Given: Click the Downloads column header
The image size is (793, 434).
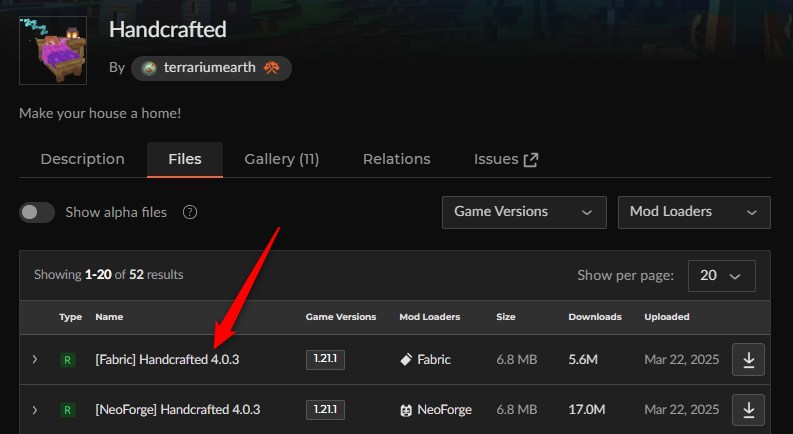Looking at the screenshot, I should click(595, 317).
